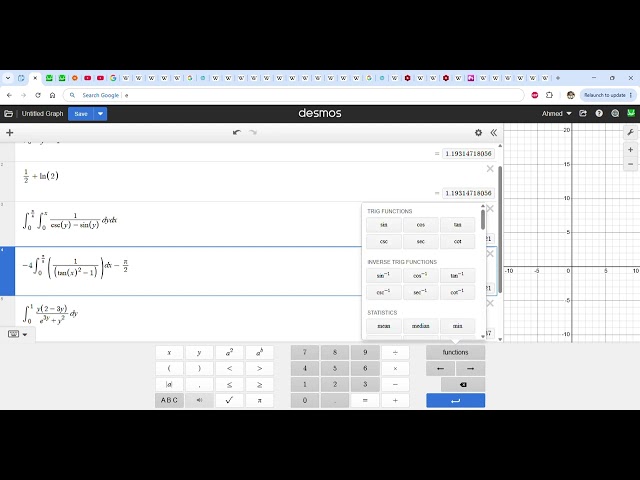The height and width of the screenshot is (480, 640).
Task: Insert pi from the keypad
Action: tap(259, 400)
